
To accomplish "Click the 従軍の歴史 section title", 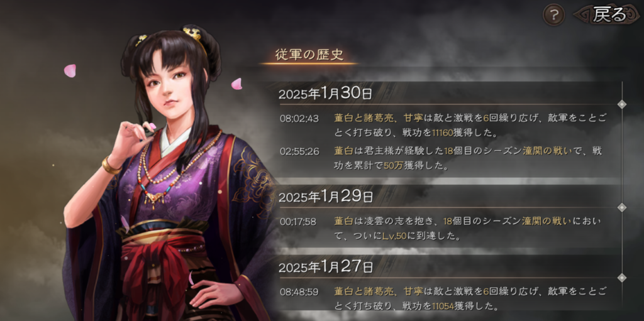I will [309, 55].
